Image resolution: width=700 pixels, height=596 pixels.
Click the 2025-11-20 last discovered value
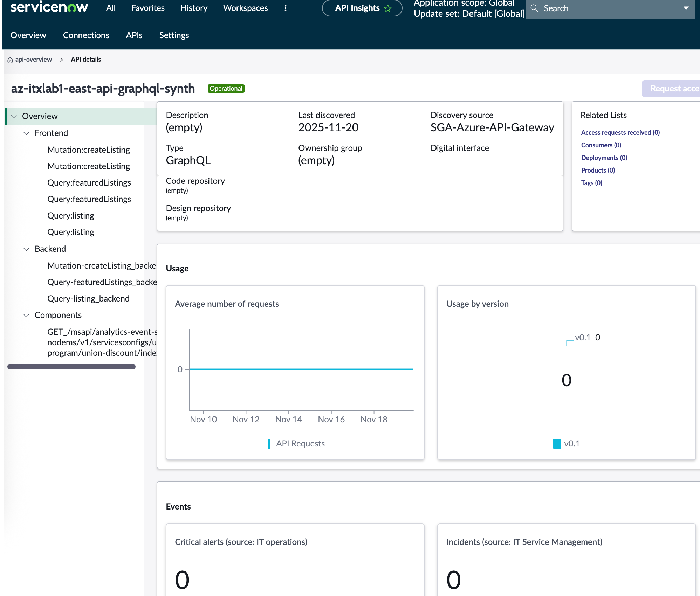tap(328, 127)
